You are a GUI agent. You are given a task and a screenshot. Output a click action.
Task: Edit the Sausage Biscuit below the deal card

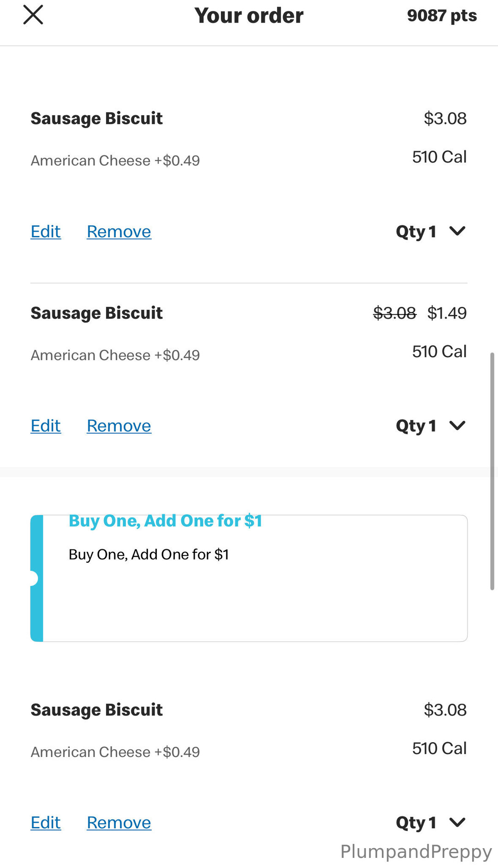coord(46,823)
